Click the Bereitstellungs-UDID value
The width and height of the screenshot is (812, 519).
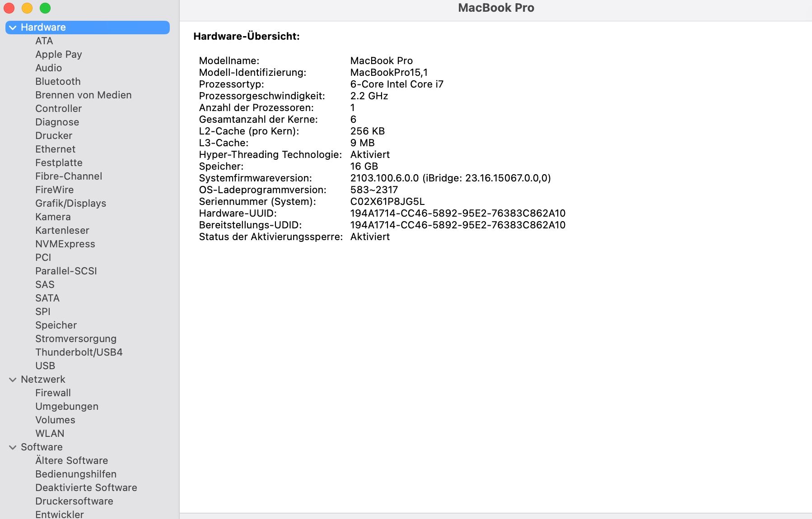458,225
